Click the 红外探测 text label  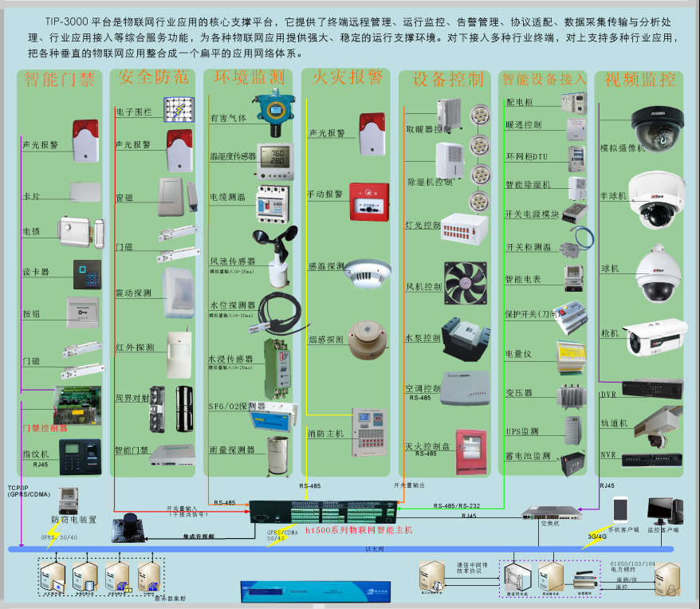coord(135,348)
